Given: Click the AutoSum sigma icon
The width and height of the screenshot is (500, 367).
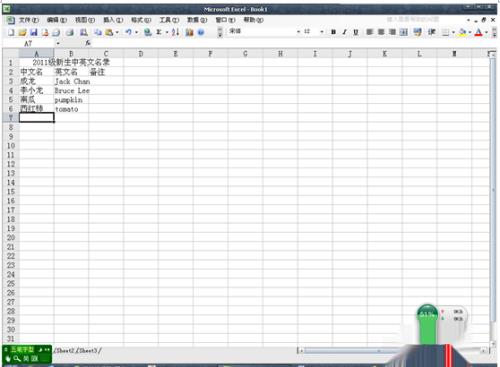Looking at the screenshot, I should click(x=159, y=32).
